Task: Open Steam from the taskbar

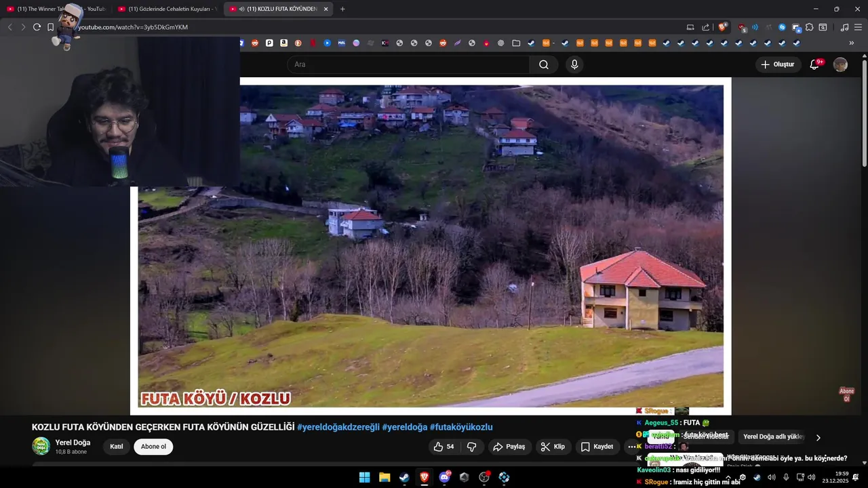Action: (404, 477)
